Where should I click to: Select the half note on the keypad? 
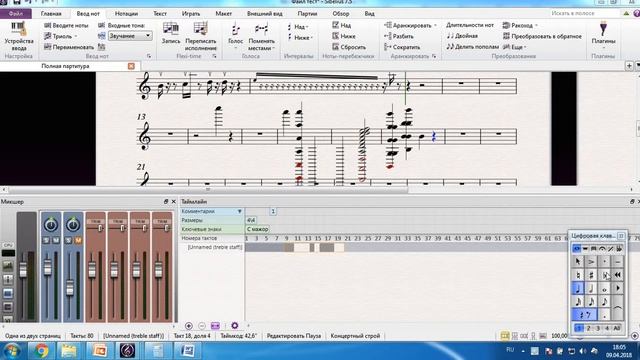tap(591, 289)
